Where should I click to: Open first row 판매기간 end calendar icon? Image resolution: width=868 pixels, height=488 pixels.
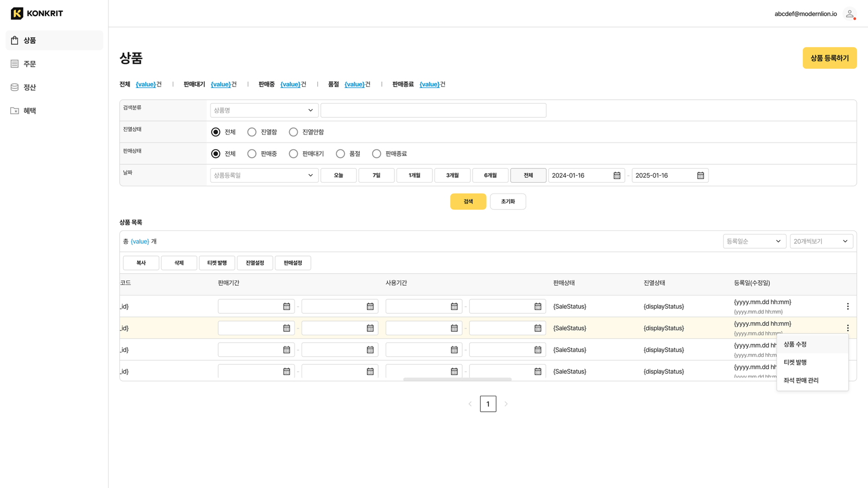[370, 306]
